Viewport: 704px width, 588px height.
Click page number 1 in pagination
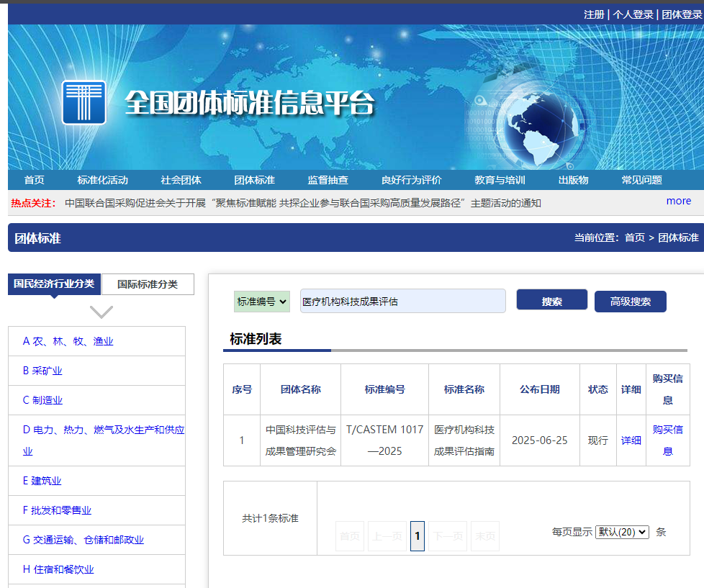click(x=418, y=536)
